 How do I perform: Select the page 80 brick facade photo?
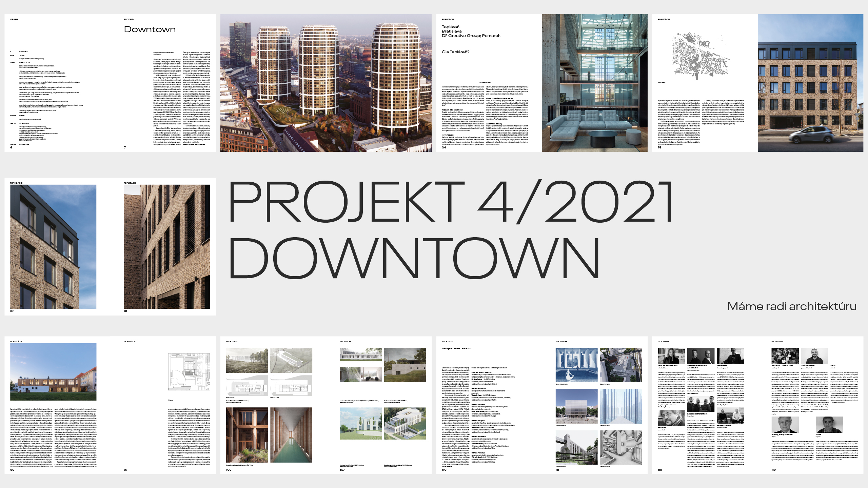click(x=53, y=246)
